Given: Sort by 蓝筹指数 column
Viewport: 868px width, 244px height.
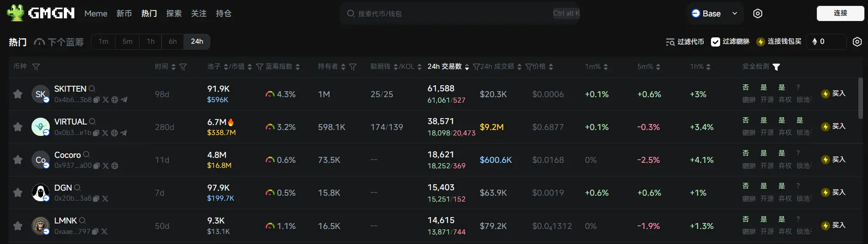Looking at the screenshot, I should (298, 67).
